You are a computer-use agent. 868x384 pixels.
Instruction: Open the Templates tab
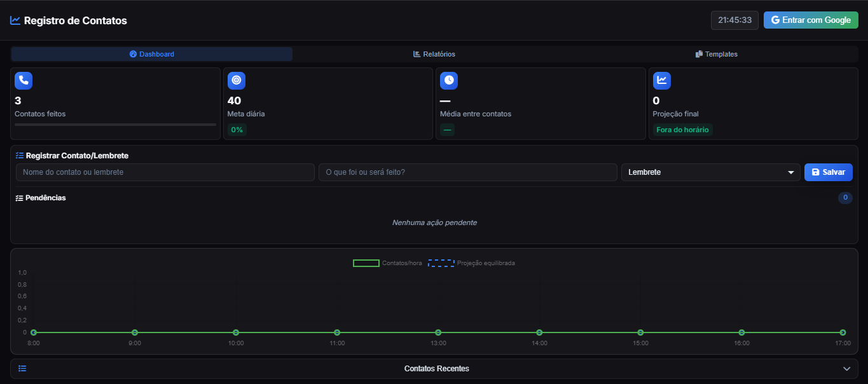tap(717, 54)
